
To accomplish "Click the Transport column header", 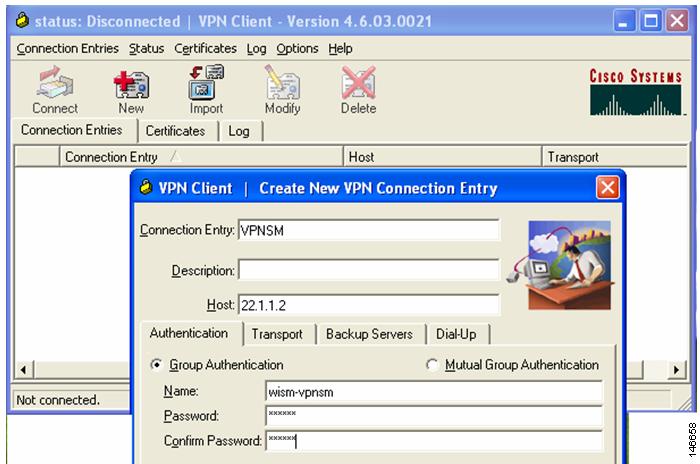I will click(614, 157).
